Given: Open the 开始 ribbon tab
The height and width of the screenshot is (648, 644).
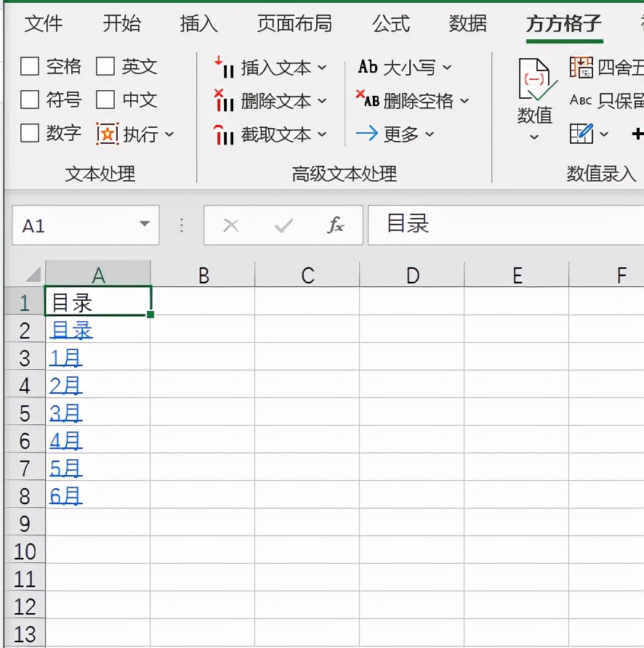Looking at the screenshot, I should coord(121,24).
